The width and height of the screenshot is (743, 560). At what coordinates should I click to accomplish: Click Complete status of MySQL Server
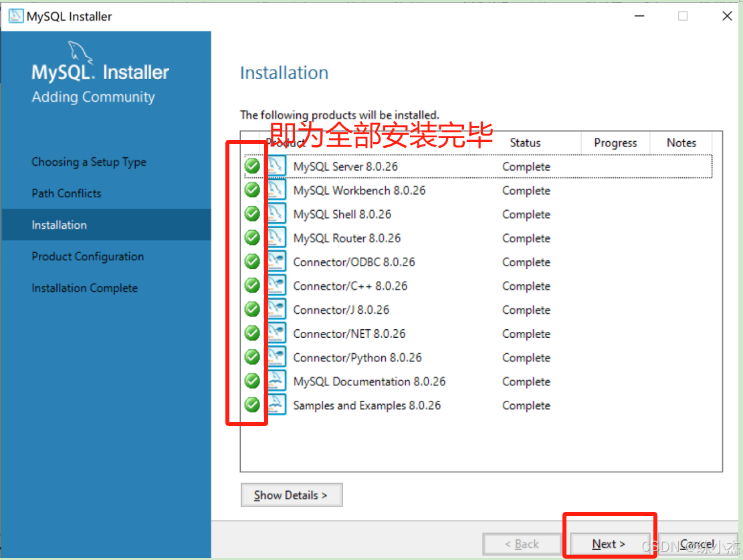(x=526, y=167)
